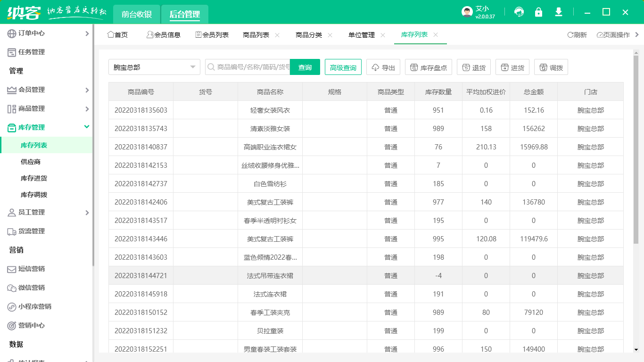
Task: Open the 退货 return goods function
Action: 473,67
